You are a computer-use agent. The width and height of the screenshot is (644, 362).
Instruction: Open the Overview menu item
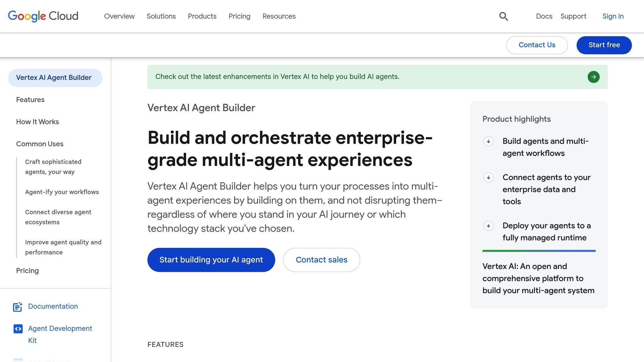(x=119, y=16)
